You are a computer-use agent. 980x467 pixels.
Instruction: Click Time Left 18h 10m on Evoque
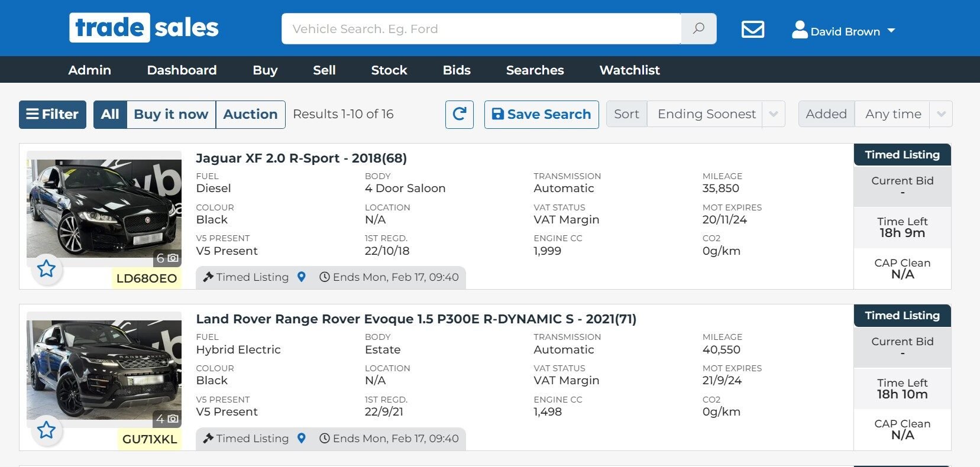tap(903, 388)
